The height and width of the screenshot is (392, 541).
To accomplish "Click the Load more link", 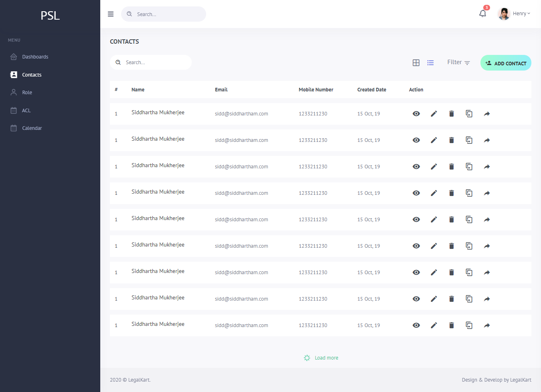I will tap(326, 358).
